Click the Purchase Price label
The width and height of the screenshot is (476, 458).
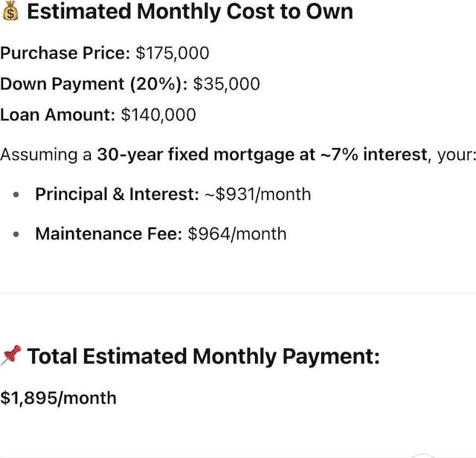(x=65, y=53)
